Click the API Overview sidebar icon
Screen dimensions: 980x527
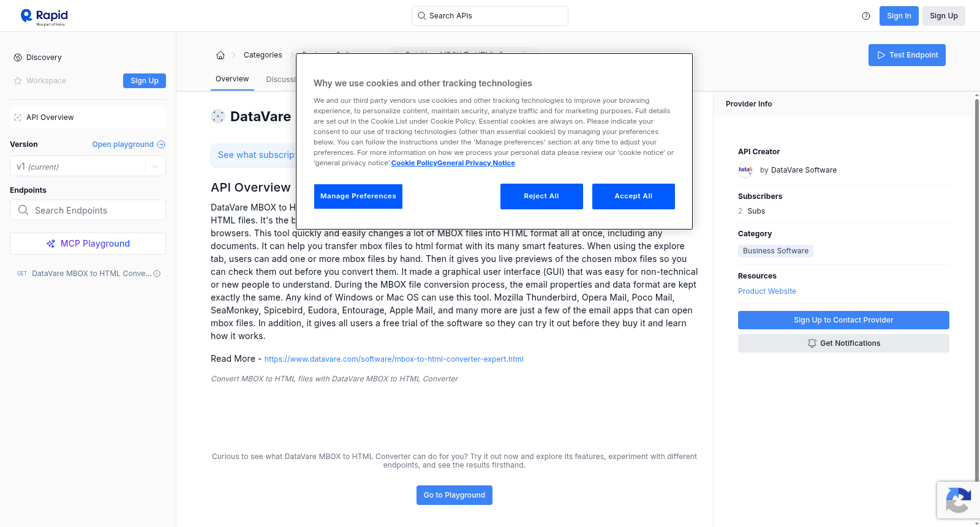tap(18, 118)
